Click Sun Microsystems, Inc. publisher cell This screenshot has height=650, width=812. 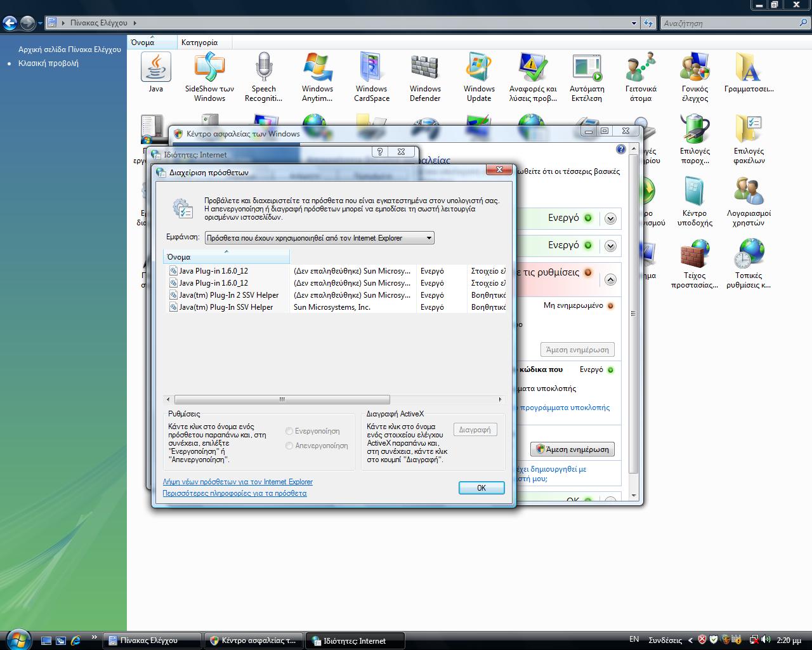click(x=332, y=307)
